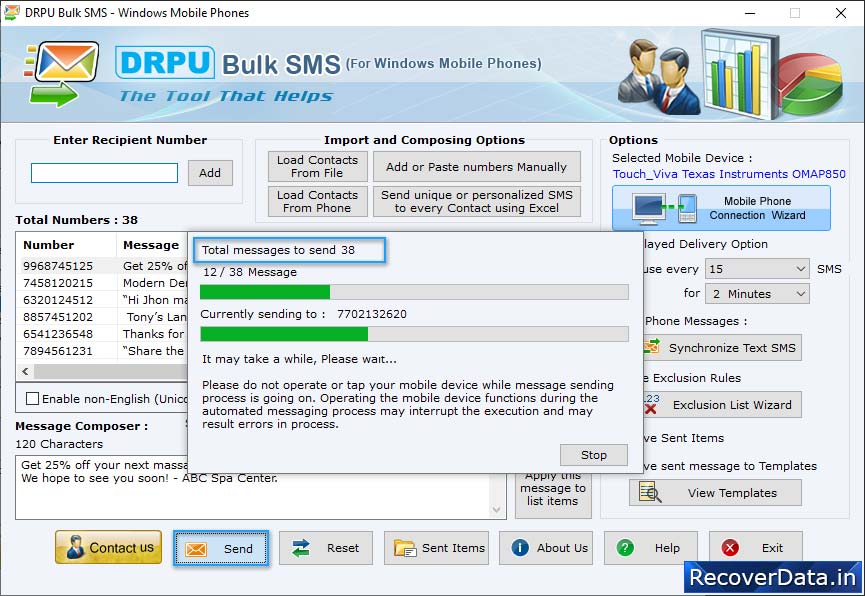This screenshot has width=865, height=596.
Task: Click the DRPU envelope logo in banner
Action: [x=61, y=73]
